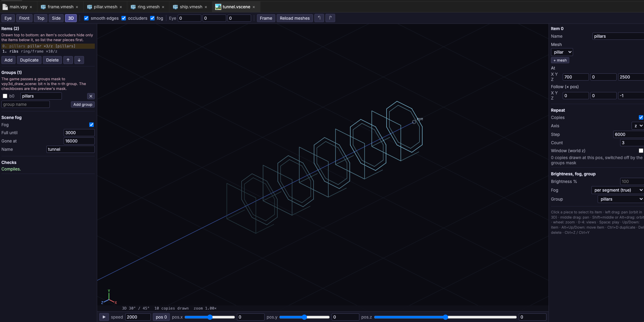Adjust the pos.z slider

pos(445,317)
